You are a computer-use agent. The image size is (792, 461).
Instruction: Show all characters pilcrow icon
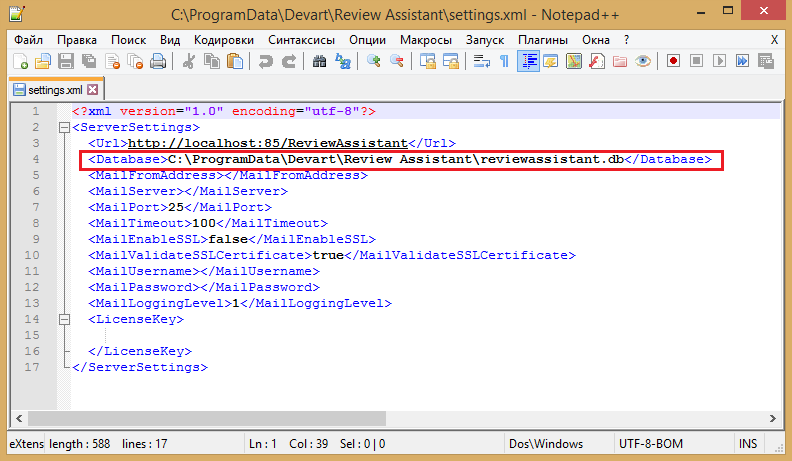click(504, 62)
